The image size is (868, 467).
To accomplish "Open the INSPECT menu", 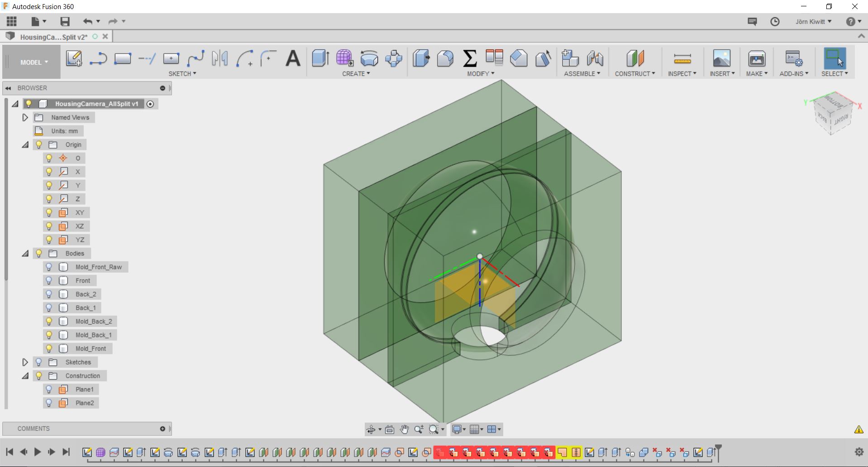I will (x=682, y=73).
